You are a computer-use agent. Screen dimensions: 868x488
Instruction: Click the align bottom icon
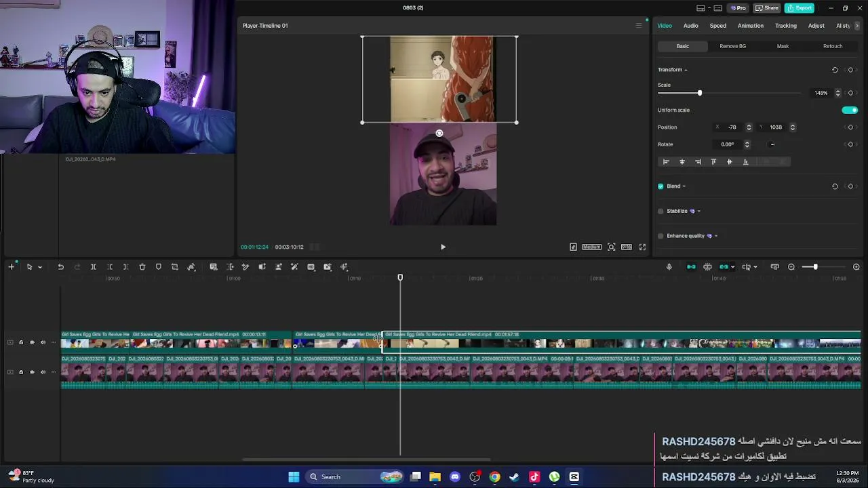[x=745, y=162]
